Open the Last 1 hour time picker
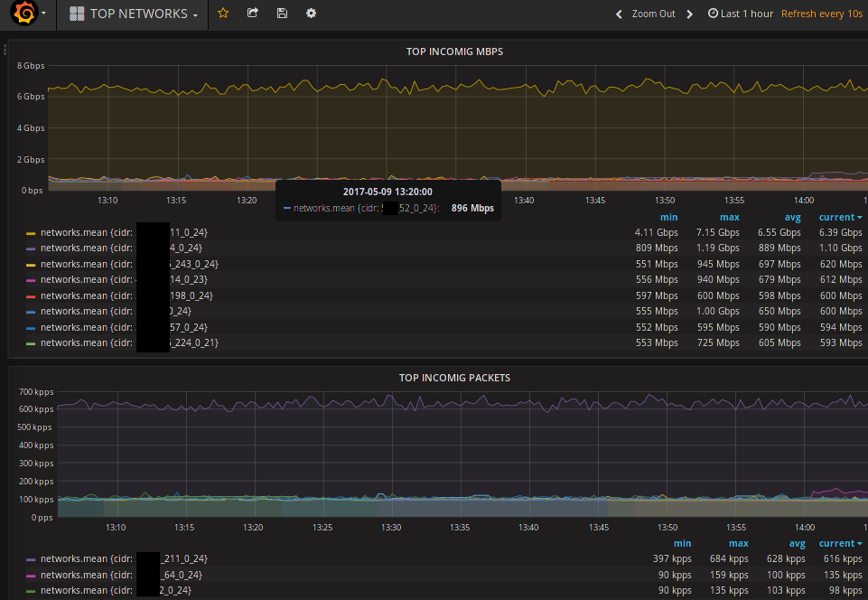Viewport: 868px width, 600px height. click(x=746, y=14)
